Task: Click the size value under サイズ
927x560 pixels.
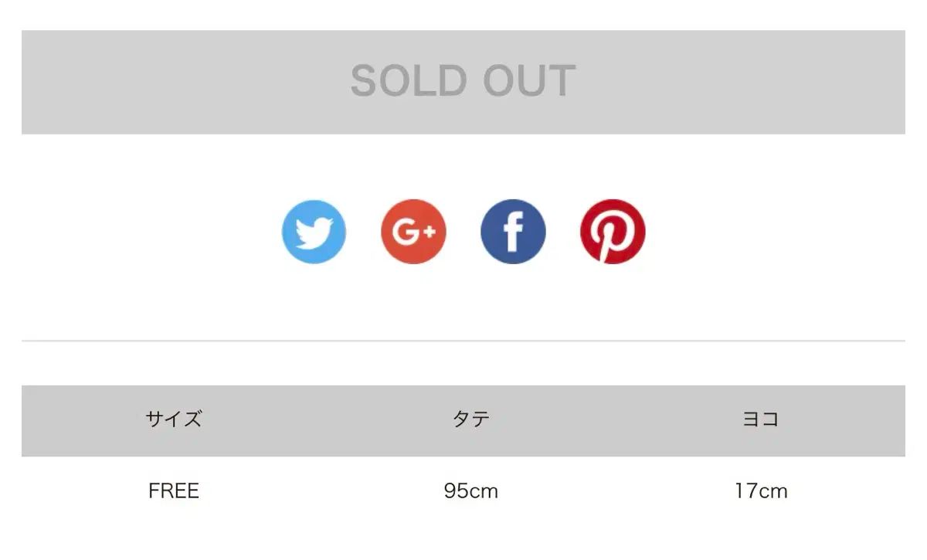Action: pyautogui.click(x=174, y=491)
